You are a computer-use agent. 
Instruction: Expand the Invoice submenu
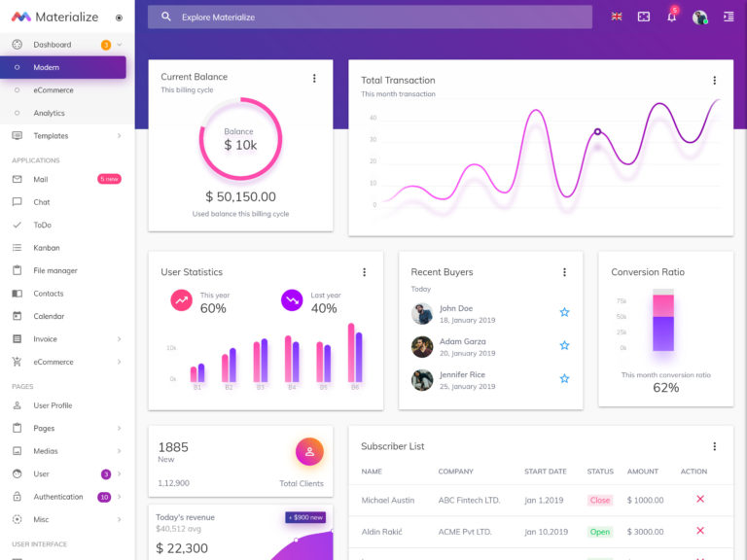67,339
